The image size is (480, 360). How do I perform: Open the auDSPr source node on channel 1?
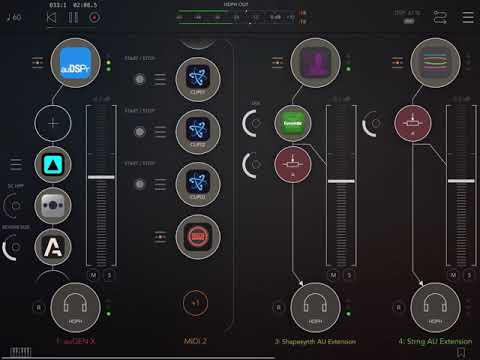[75, 63]
